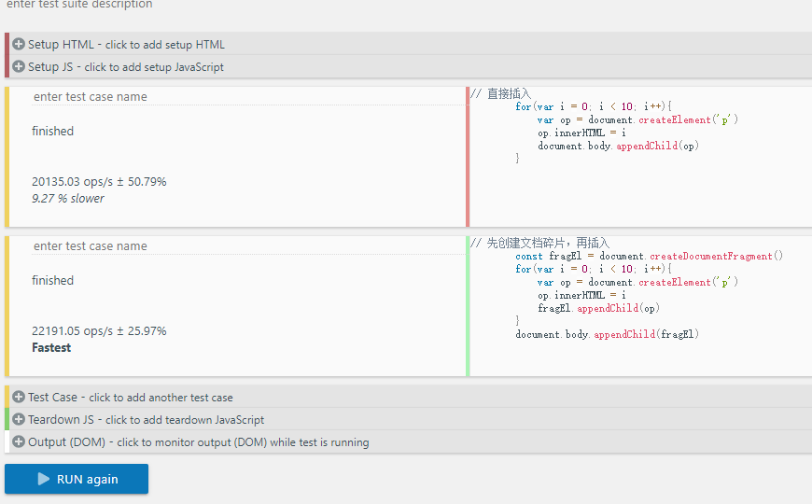The width and height of the screenshot is (812, 504).
Task: Run the benchmark again
Action: coord(77,479)
